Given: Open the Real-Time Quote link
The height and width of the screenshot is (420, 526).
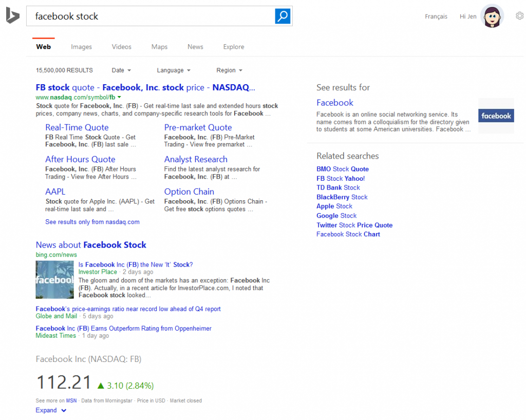Looking at the screenshot, I should (77, 127).
